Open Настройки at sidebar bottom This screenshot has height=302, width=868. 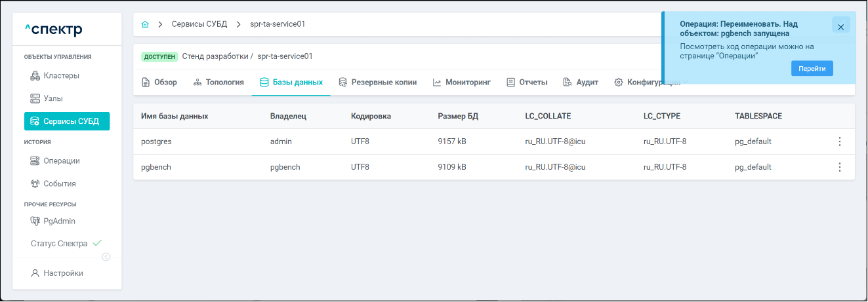[x=63, y=273]
